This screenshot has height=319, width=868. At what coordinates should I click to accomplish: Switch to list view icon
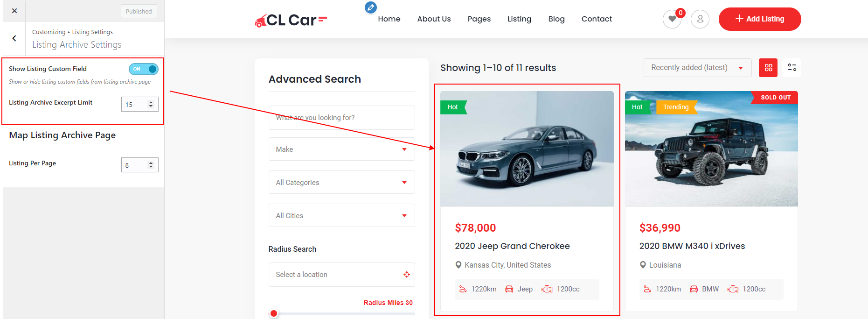click(792, 68)
